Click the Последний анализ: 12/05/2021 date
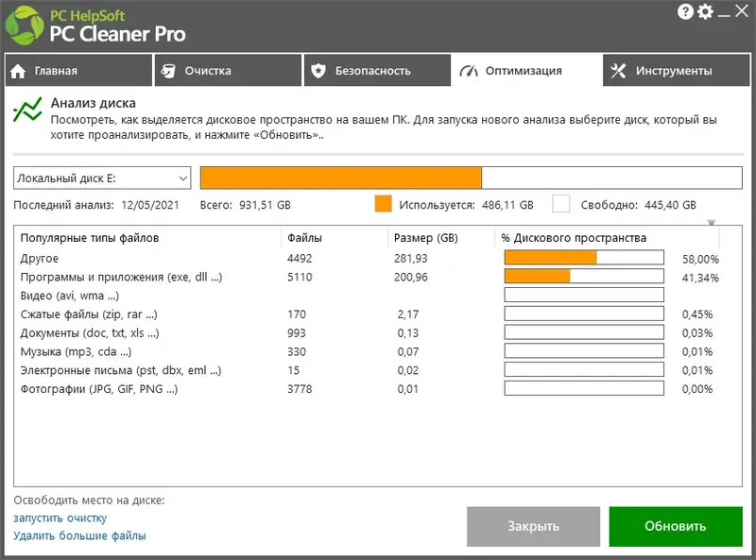The height and width of the screenshot is (560, 756). (x=96, y=205)
